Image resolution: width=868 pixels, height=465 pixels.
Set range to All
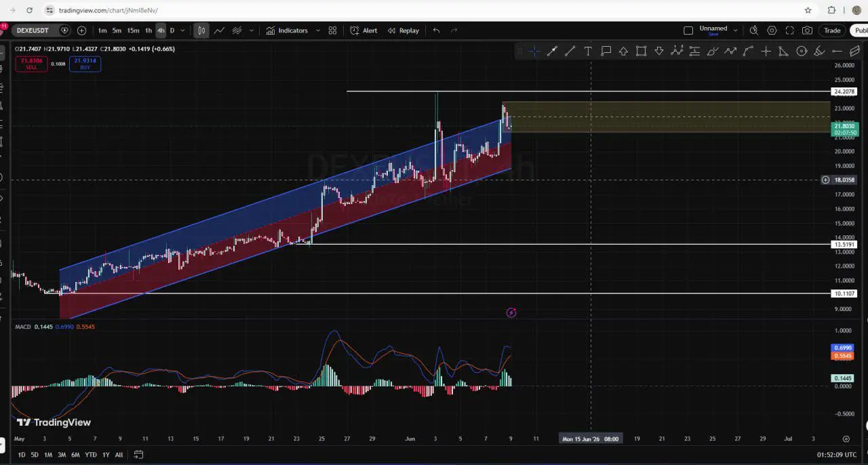tap(119, 455)
